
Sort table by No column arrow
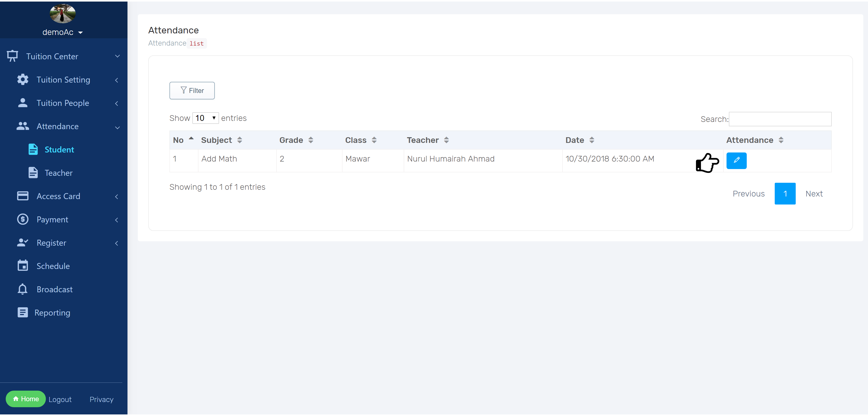(191, 138)
